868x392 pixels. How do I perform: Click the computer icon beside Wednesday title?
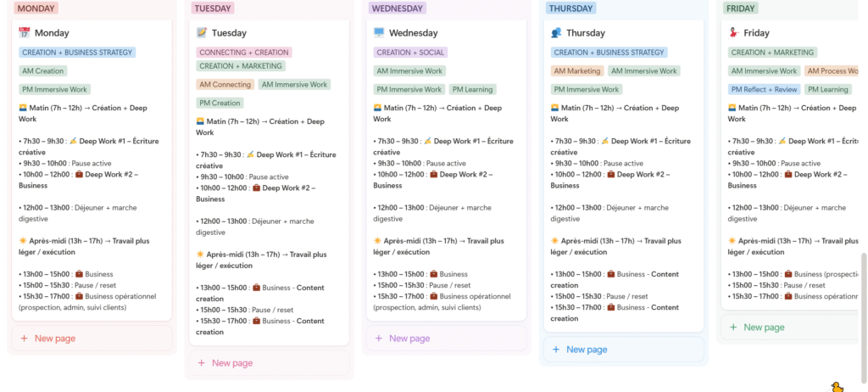point(379,33)
